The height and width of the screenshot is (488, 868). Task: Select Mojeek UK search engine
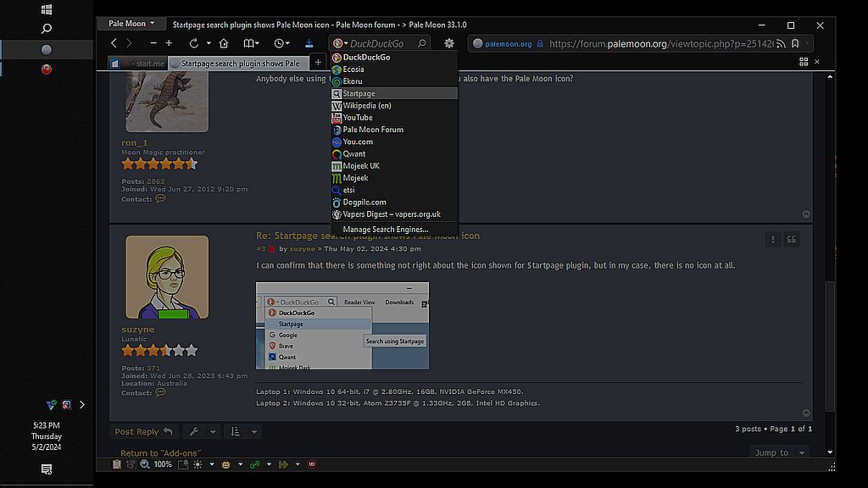[394, 166]
